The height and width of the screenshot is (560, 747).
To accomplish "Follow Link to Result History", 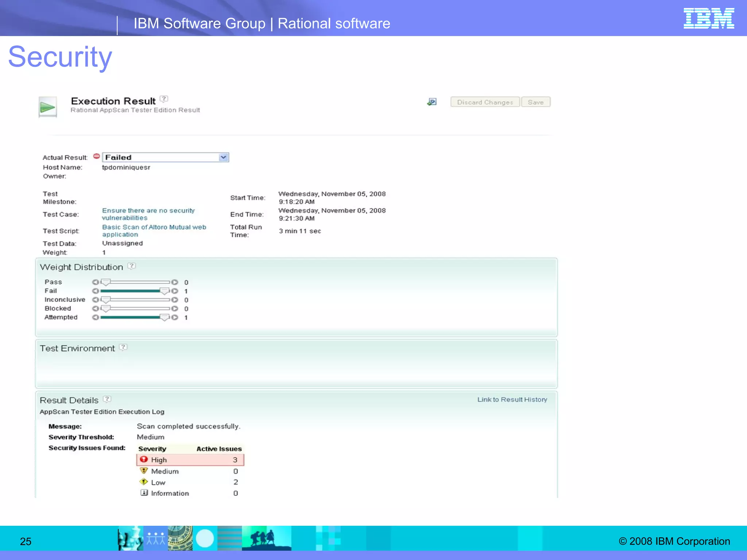I will coord(512,400).
